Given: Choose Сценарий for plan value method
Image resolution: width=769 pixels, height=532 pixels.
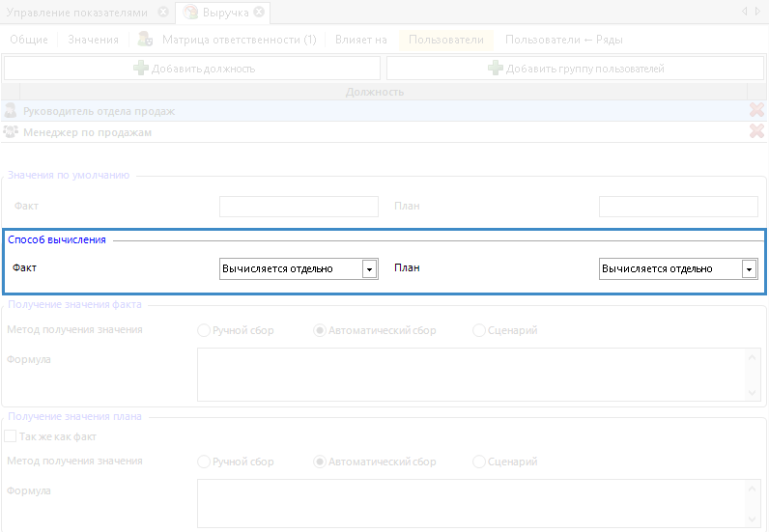Looking at the screenshot, I should [479, 462].
